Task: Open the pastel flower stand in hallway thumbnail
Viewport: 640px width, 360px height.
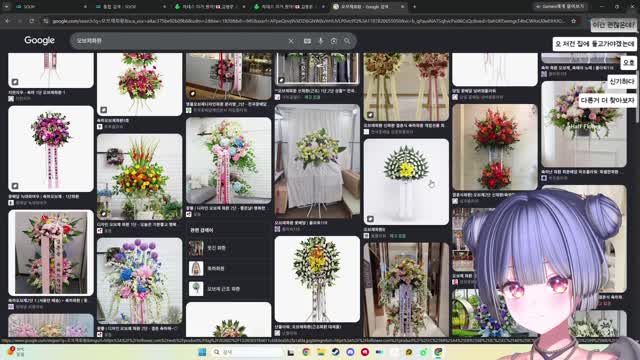Action: (406, 290)
